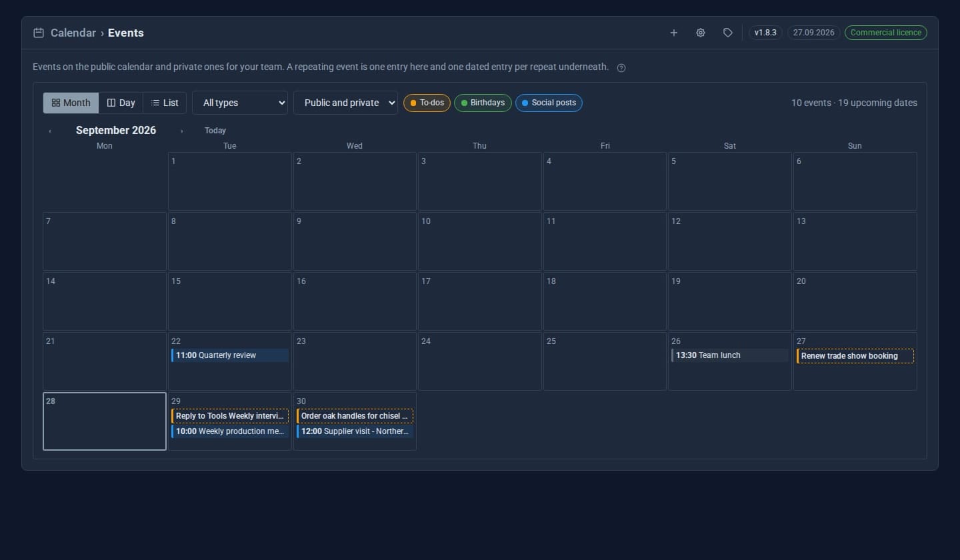Image resolution: width=960 pixels, height=560 pixels.
Task: Open settings gear icon in header
Action: coord(701,33)
